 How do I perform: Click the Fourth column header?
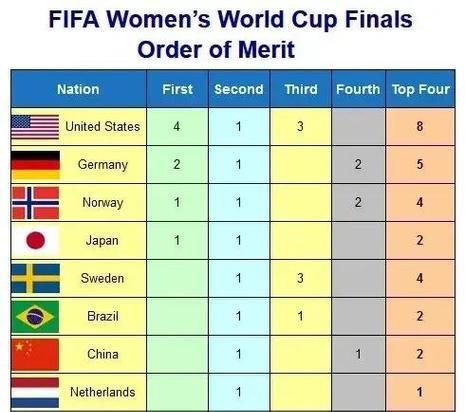click(x=358, y=89)
